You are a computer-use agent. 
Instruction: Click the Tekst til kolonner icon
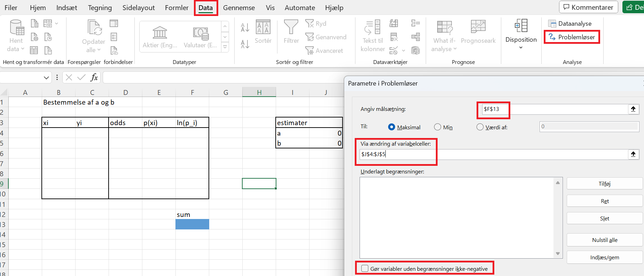pyautogui.click(x=372, y=27)
